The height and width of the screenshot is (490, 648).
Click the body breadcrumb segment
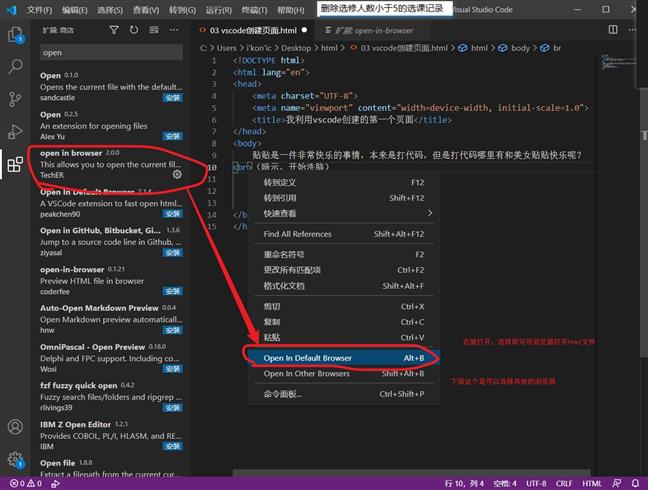[x=520, y=48]
